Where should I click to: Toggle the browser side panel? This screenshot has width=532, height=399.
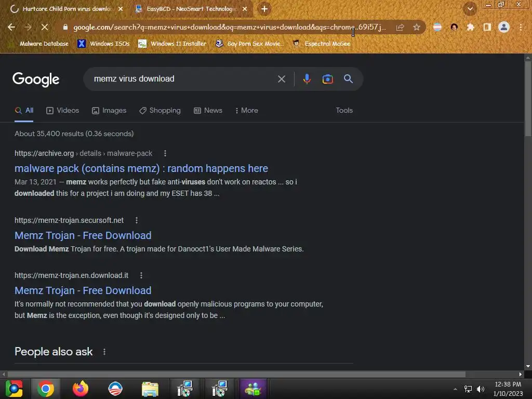point(487,27)
